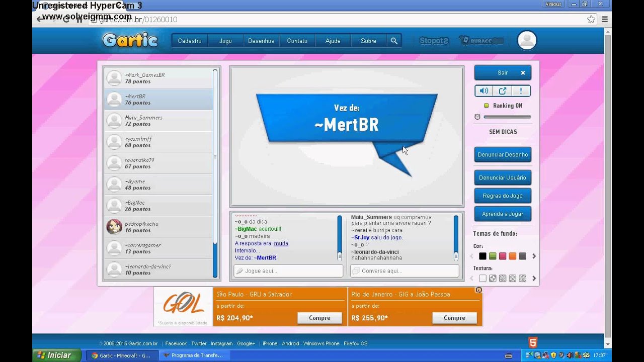The width and height of the screenshot is (644, 362).
Task: Click the Converse aqui chat field
Action: [405, 271]
